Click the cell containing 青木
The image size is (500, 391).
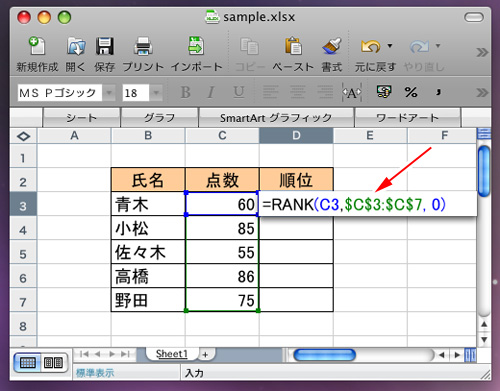click(148, 204)
